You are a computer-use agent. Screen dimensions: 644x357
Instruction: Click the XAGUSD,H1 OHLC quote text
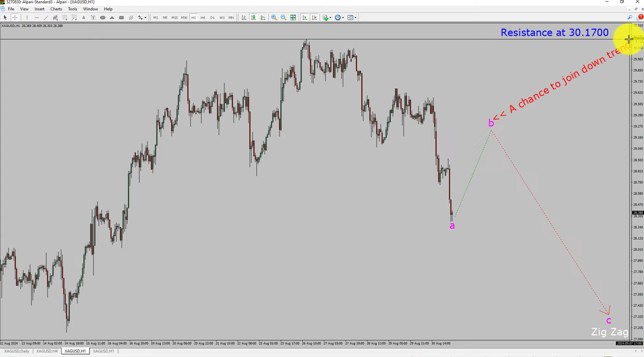[x=32, y=26]
